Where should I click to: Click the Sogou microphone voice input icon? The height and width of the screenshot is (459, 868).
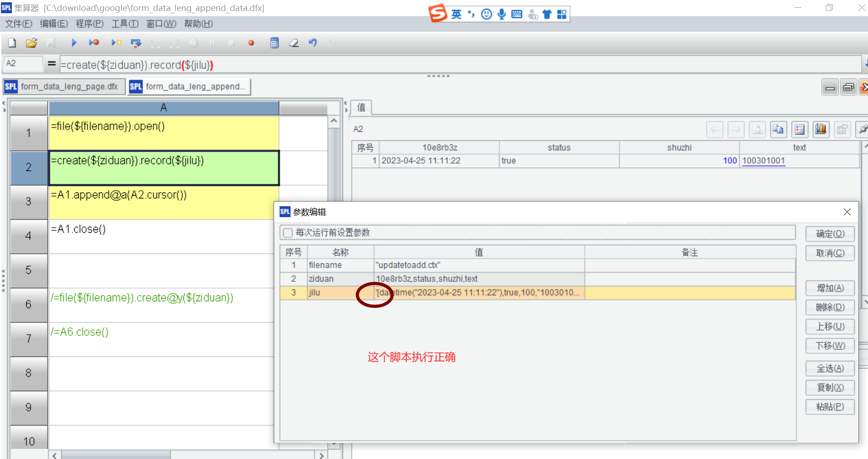coord(502,14)
